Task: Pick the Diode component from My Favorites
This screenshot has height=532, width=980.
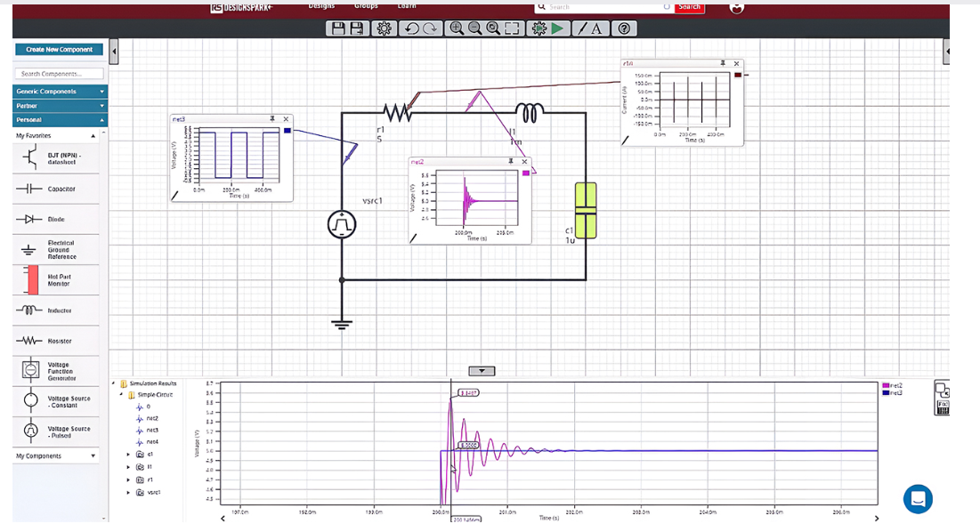Action: click(55, 219)
